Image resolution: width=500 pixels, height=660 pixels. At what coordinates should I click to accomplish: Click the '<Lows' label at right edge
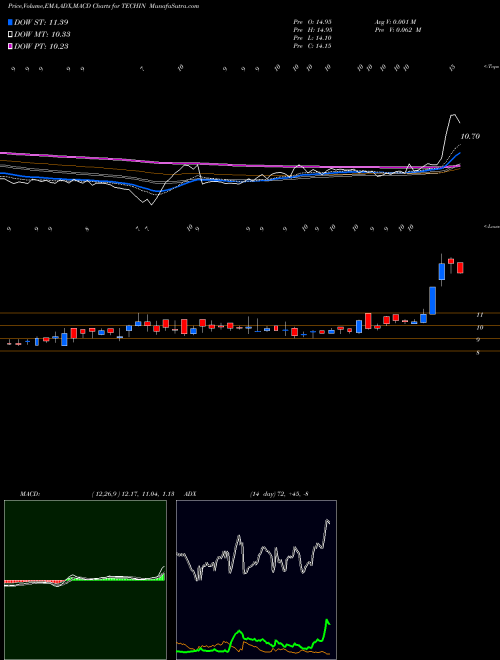click(491, 226)
